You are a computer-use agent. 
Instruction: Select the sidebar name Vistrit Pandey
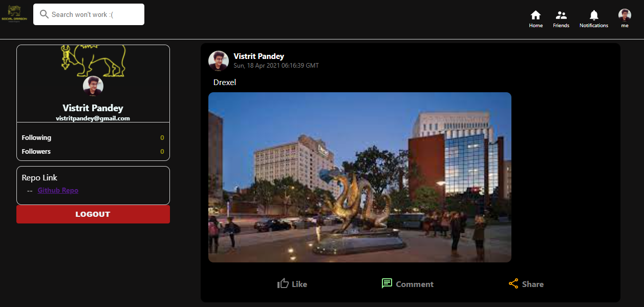pyautogui.click(x=93, y=108)
